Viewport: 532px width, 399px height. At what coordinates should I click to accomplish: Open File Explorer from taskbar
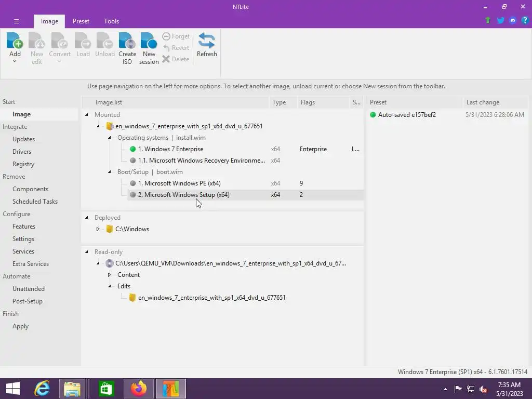pyautogui.click(x=72, y=389)
